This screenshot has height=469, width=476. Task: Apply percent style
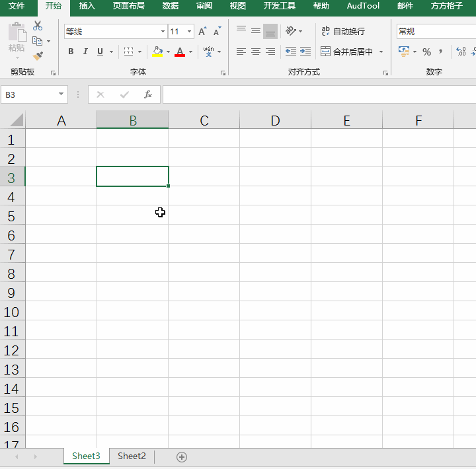point(427,52)
